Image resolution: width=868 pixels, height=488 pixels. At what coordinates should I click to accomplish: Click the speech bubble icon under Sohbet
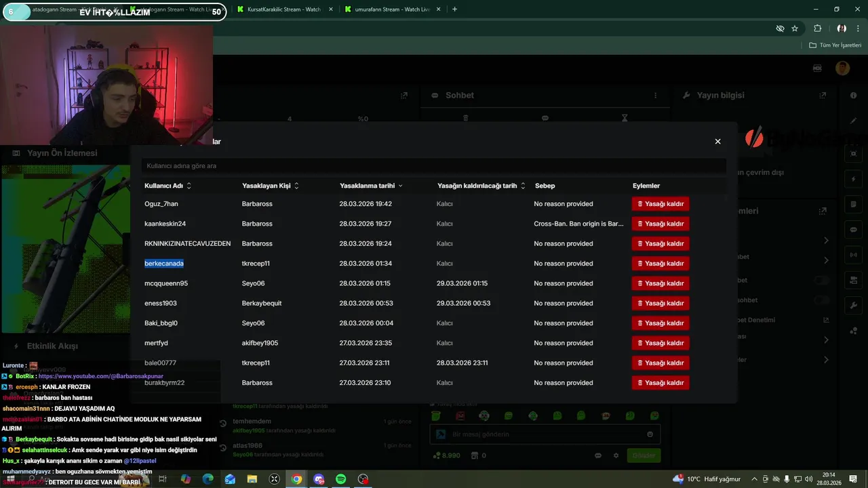[545, 118]
